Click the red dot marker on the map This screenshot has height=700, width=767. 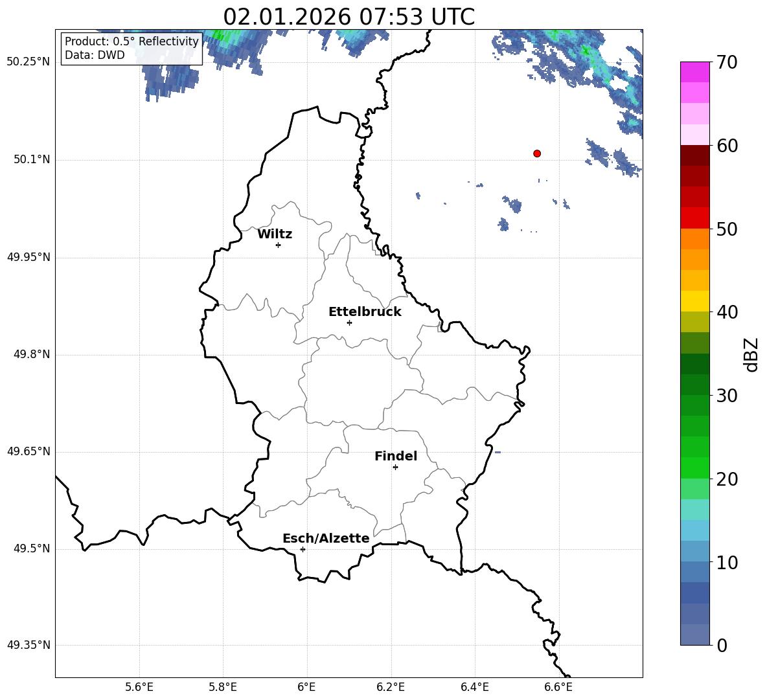tap(537, 153)
